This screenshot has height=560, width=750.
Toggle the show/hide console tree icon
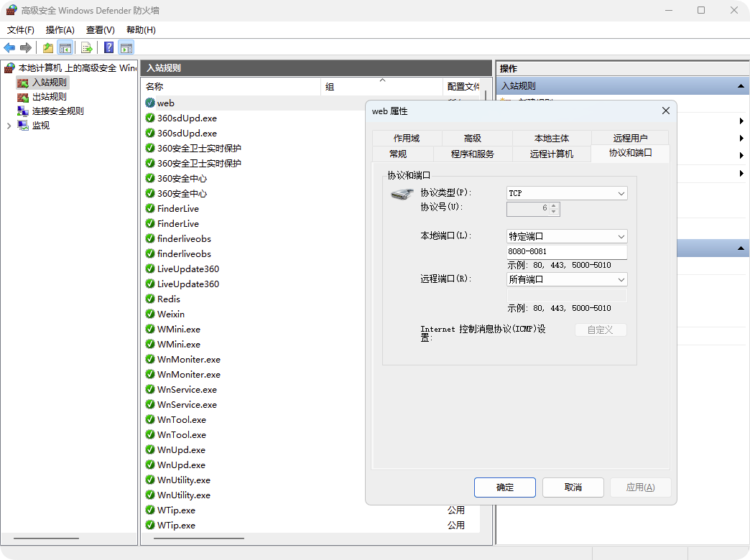[65, 47]
